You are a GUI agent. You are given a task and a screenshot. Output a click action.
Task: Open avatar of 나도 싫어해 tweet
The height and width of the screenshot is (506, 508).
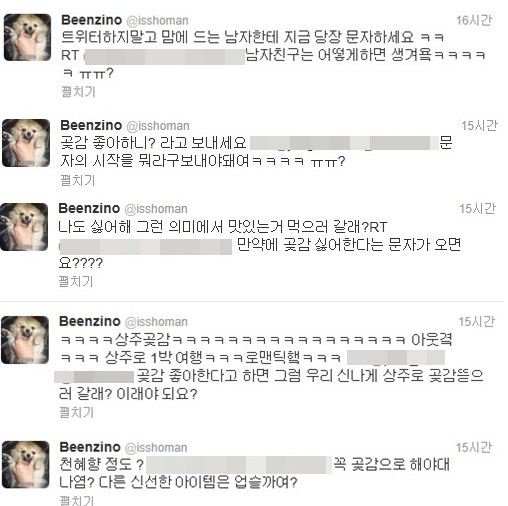(24, 227)
